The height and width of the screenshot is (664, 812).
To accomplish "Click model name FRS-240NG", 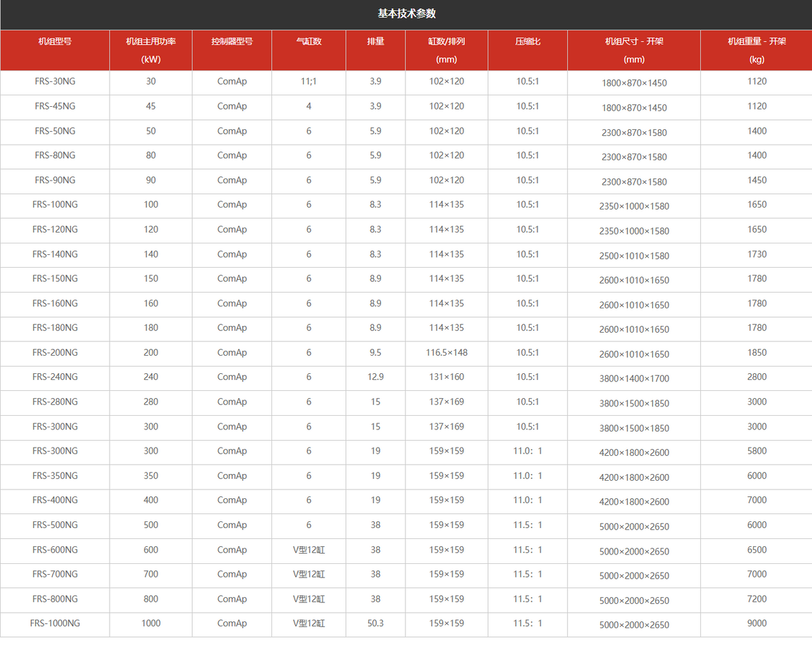I will [x=55, y=377].
